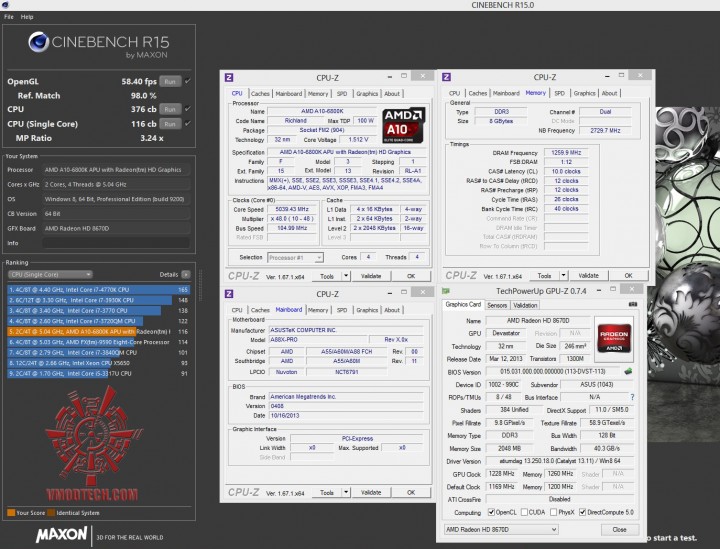
Task: Select the Intel Xeon X5650 ranking row
Action: point(99,363)
